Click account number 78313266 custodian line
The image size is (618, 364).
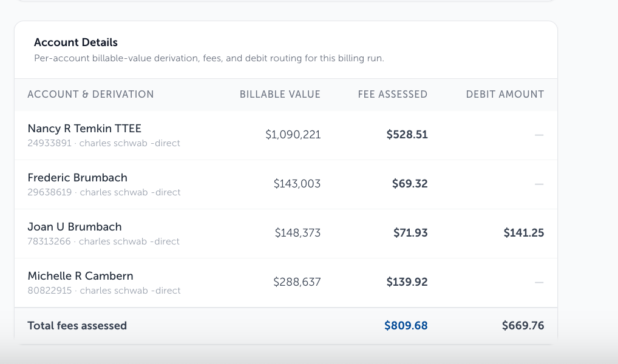(x=103, y=241)
